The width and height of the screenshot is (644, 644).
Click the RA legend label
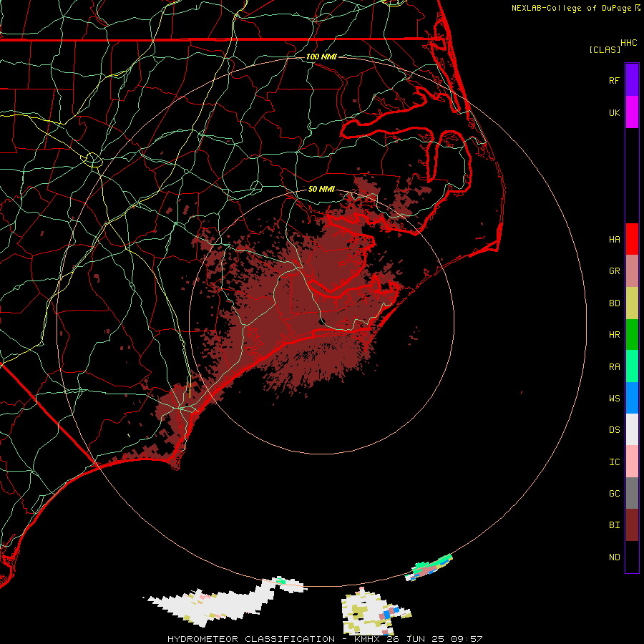click(614, 367)
